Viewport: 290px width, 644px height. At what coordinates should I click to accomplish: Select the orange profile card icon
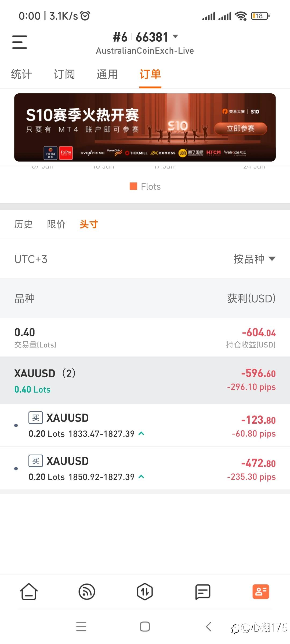261,592
